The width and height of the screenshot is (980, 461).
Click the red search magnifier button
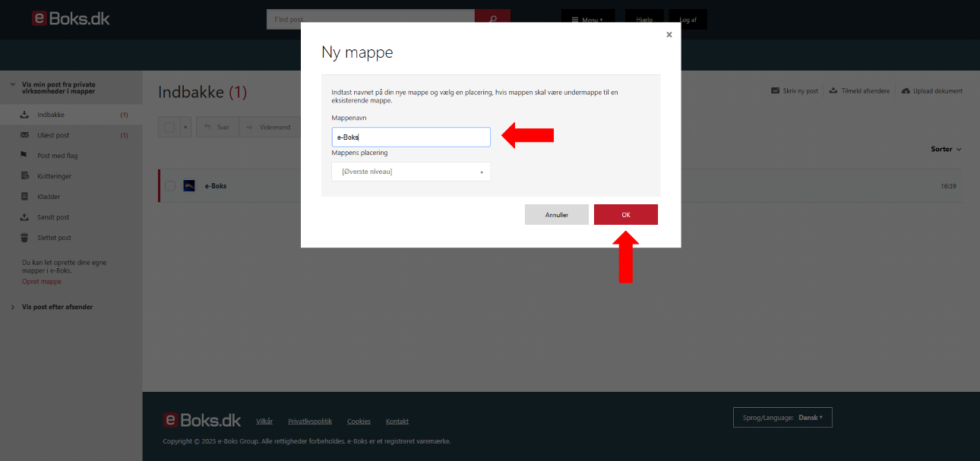click(x=492, y=19)
